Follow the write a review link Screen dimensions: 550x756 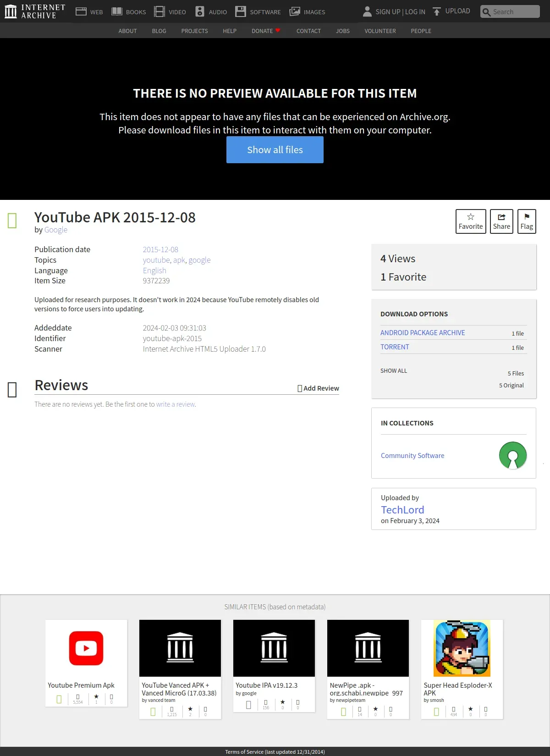[x=176, y=404]
